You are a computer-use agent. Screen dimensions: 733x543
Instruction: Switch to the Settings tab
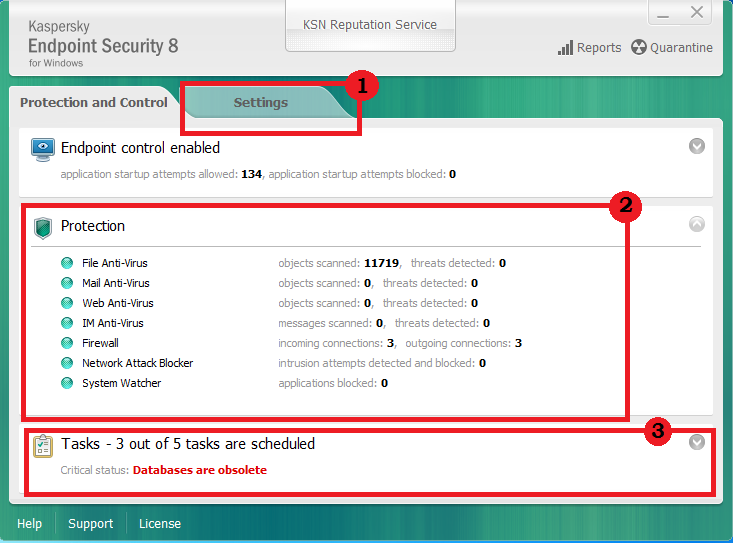[260, 102]
